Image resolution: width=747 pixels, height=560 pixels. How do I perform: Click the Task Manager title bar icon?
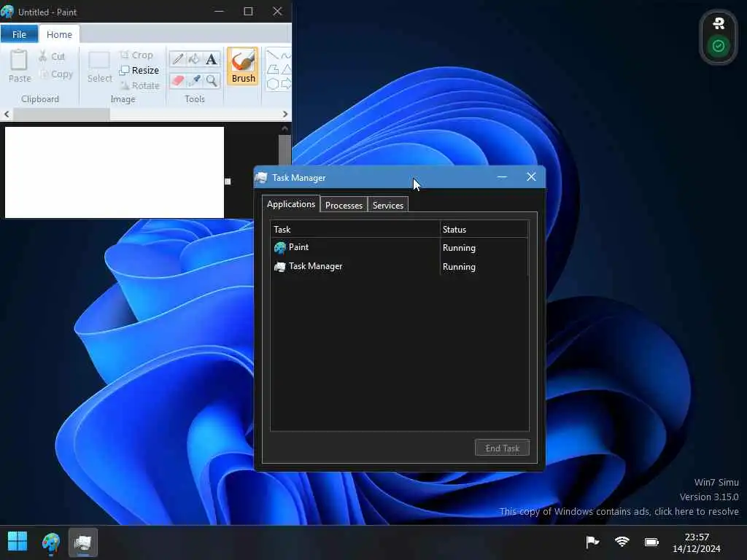(x=261, y=178)
